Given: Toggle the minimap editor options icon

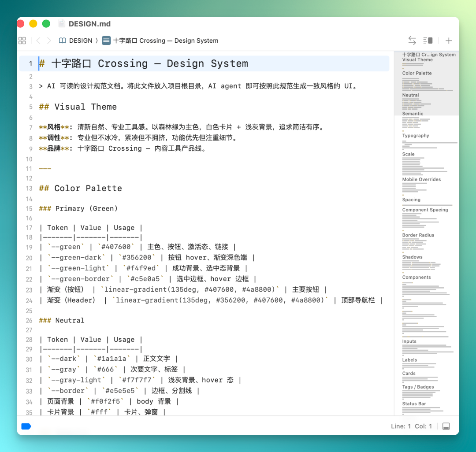Looking at the screenshot, I should (428, 41).
